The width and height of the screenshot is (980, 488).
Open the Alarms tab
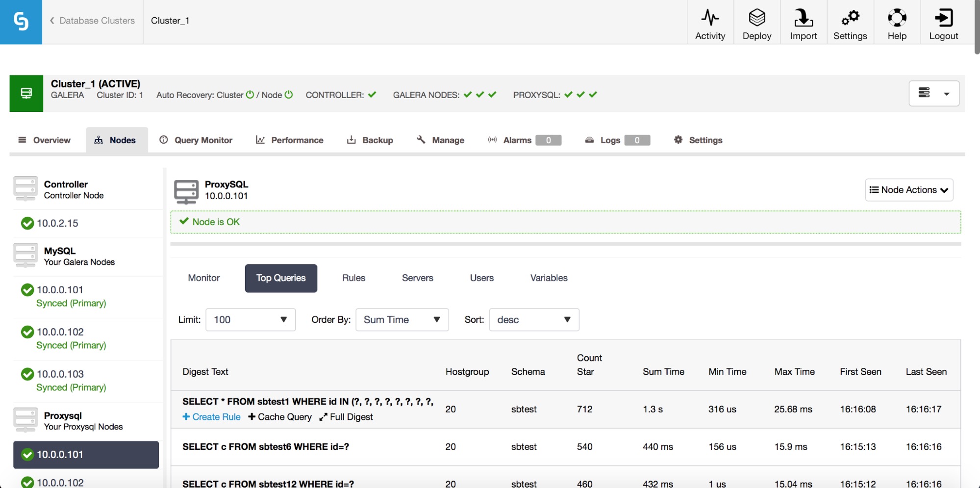pos(524,140)
